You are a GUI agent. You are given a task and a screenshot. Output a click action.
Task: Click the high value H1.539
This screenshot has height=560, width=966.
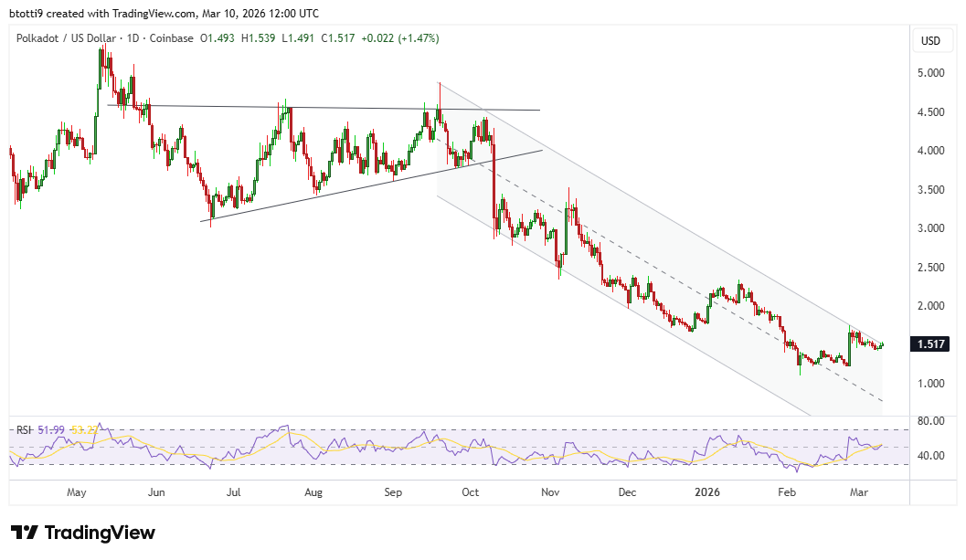[260, 38]
